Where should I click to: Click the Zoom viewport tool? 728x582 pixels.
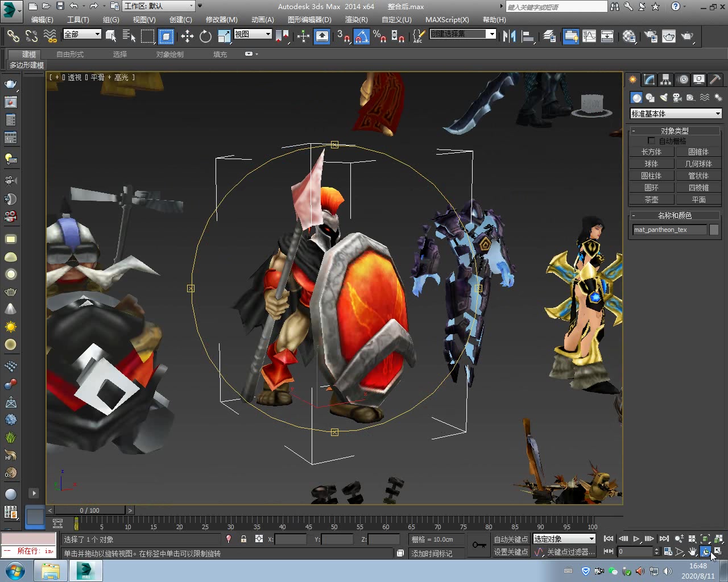(679, 539)
